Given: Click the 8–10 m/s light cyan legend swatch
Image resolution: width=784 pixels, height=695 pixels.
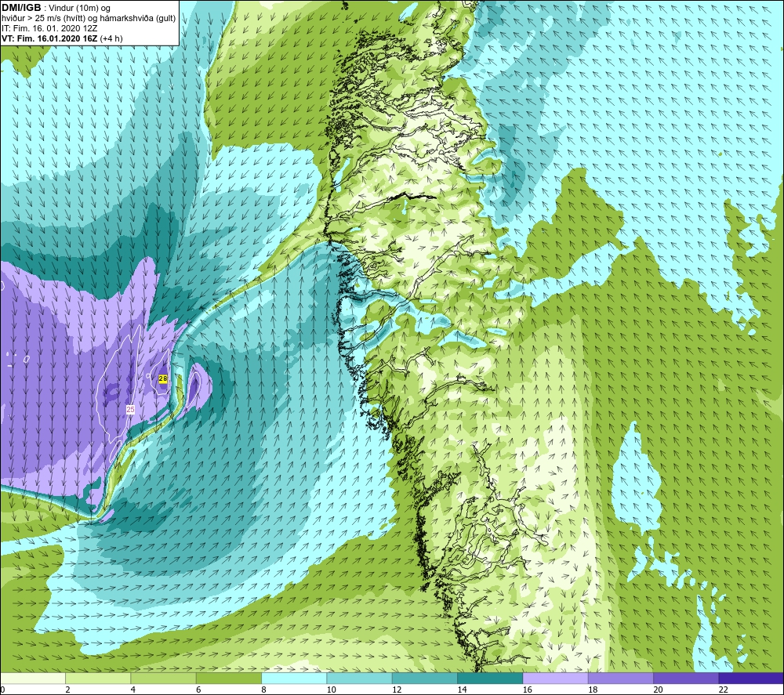Looking at the screenshot, I should tap(294, 678).
